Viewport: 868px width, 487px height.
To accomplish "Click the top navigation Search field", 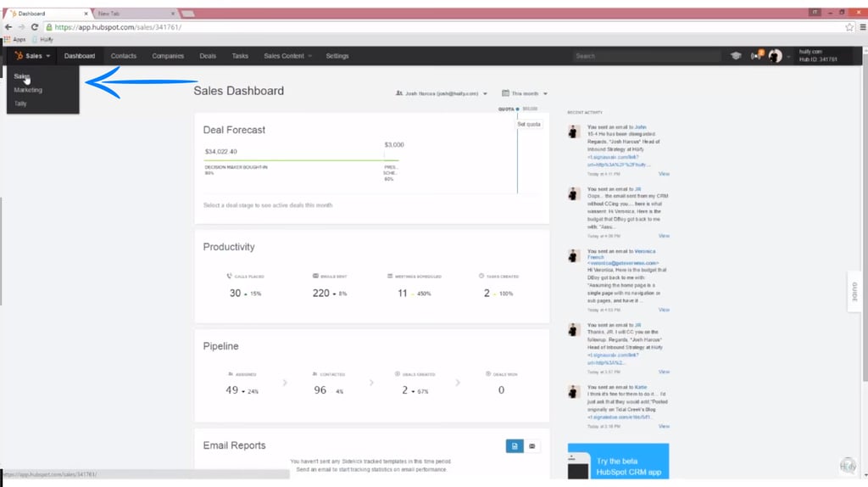I will click(x=646, y=56).
